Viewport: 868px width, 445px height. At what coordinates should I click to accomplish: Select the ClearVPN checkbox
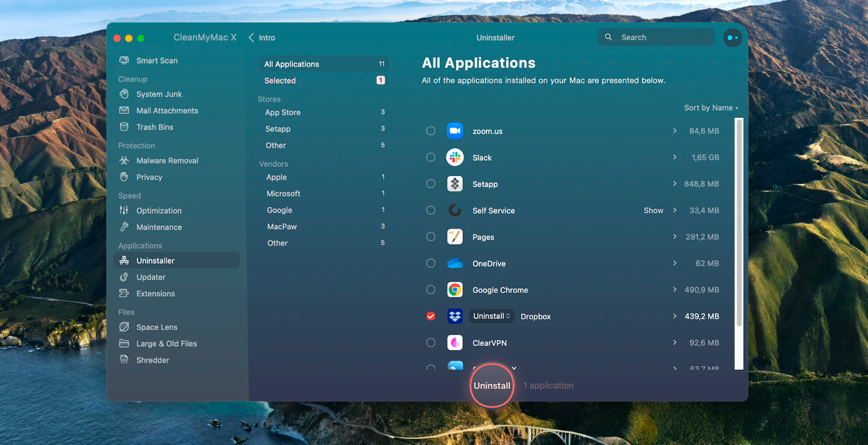click(431, 343)
